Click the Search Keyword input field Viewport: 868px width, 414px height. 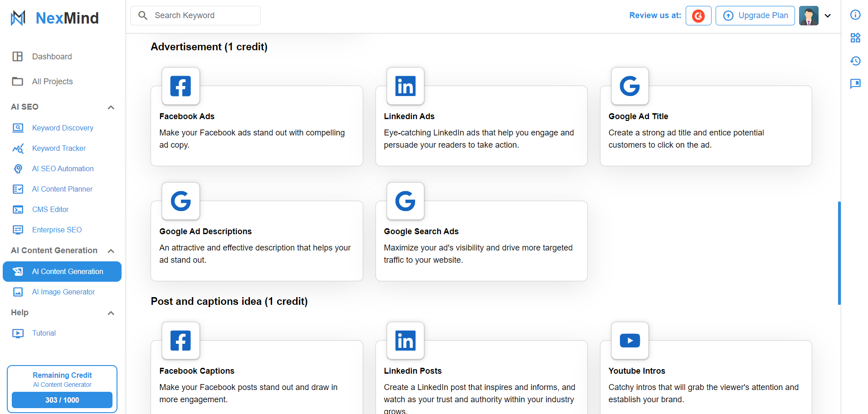point(195,15)
